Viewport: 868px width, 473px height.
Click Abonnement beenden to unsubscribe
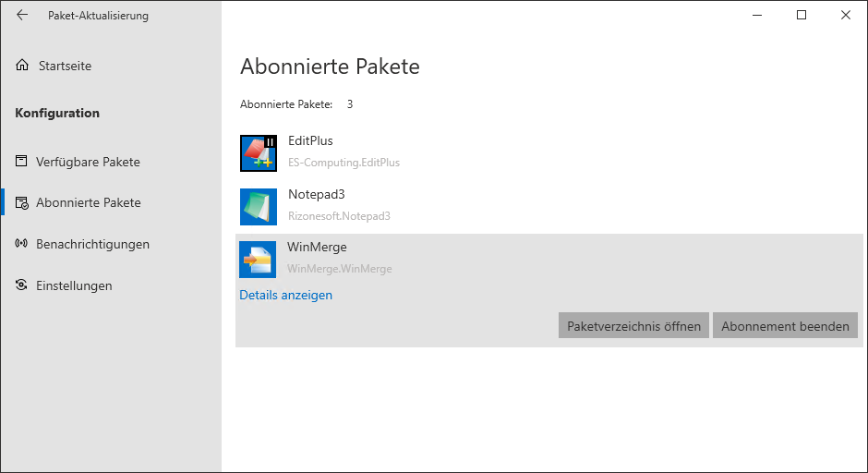[x=785, y=326]
